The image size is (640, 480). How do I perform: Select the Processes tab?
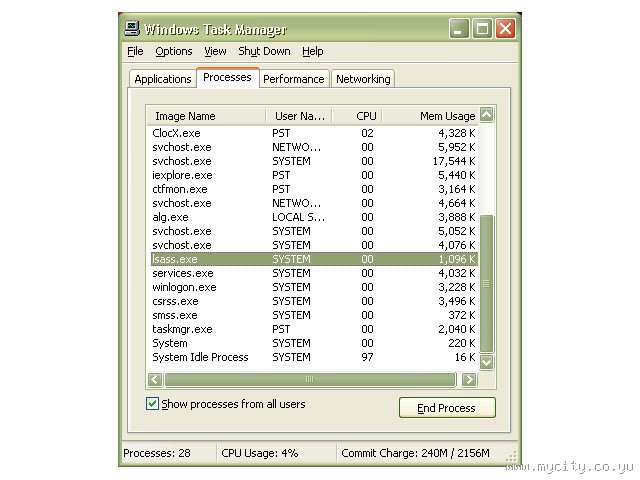click(x=227, y=78)
